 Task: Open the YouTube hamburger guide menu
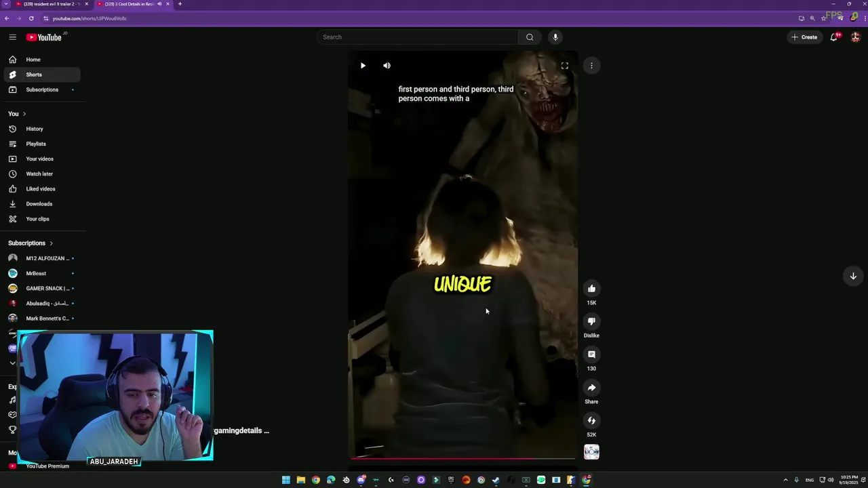point(12,37)
